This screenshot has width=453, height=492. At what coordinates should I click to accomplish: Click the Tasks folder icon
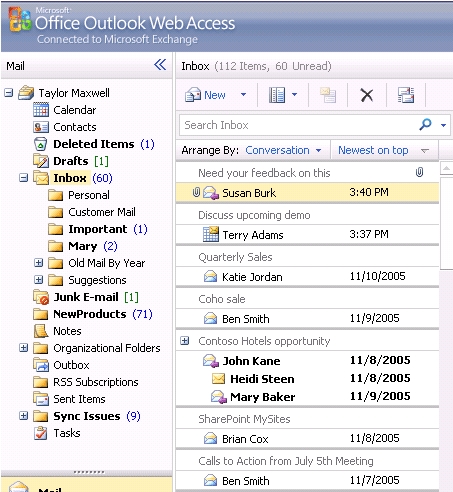point(41,433)
